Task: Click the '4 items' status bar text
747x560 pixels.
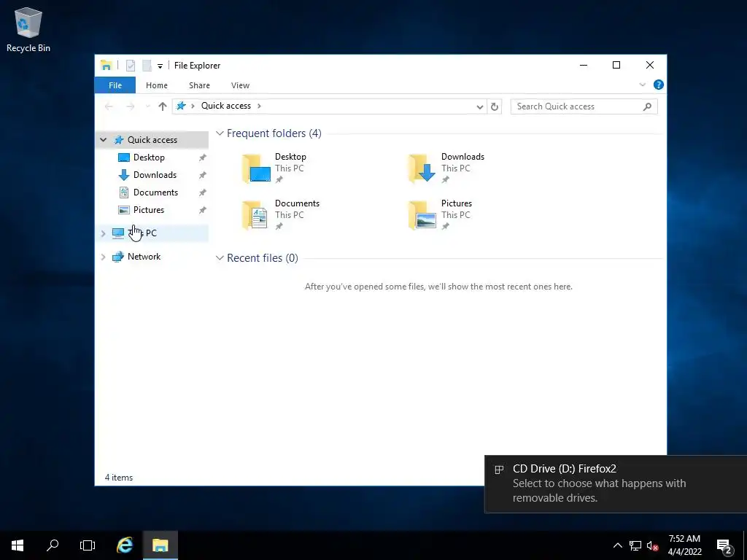Action: 119,477
